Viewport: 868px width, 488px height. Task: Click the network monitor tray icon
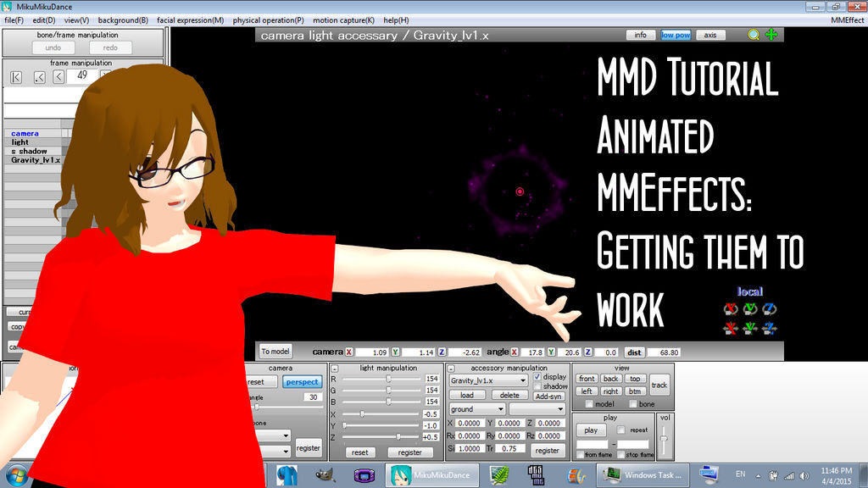pos(789,475)
